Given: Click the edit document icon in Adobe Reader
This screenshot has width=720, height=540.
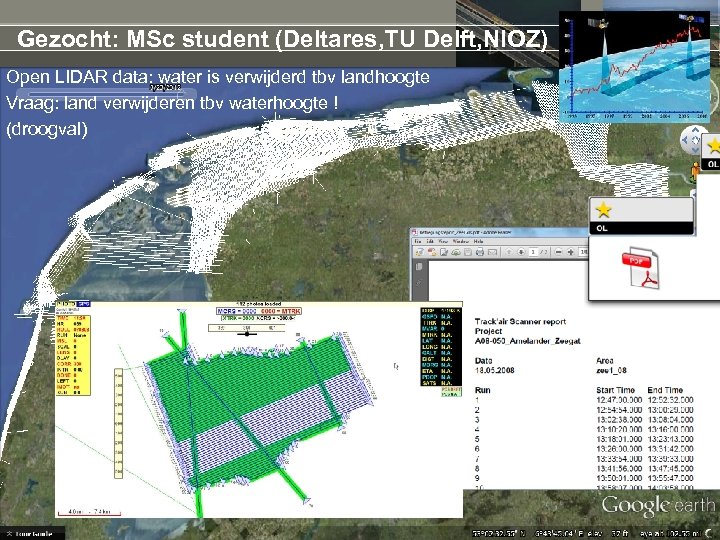Looking at the screenshot, I should point(444,252).
